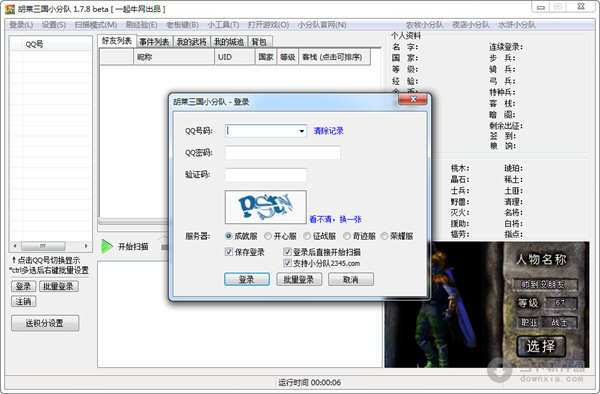600x394 pixels.
Task: Switch to the 事件列表 tab
Action: pos(154,42)
